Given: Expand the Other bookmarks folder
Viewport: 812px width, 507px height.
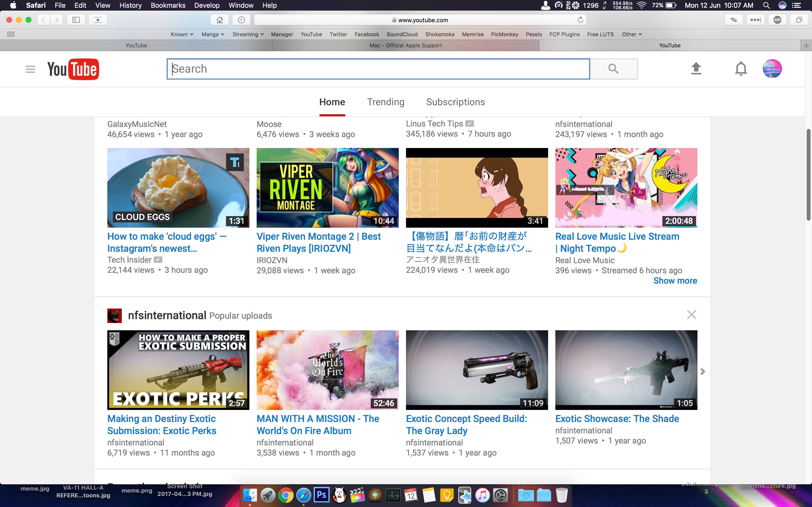Looking at the screenshot, I should click(x=631, y=34).
